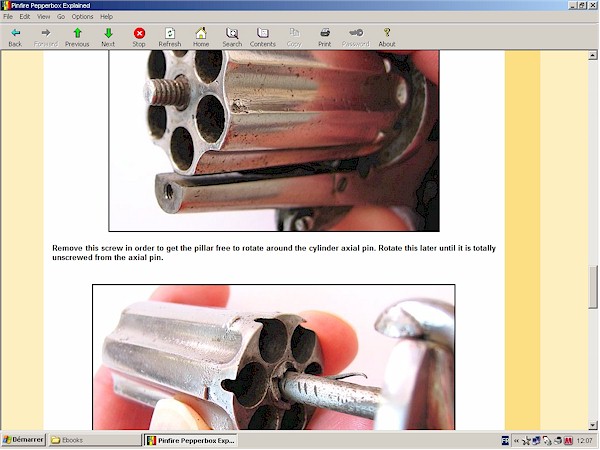Screen dimensions: 600x450
Task: Click the greyed Copy button
Action: pos(294,37)
